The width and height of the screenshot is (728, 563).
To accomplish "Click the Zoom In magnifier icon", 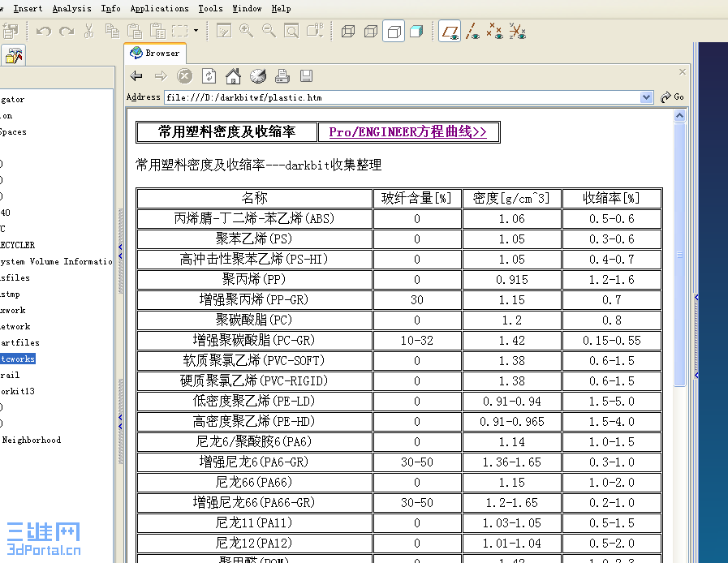I will click(246, 31).
